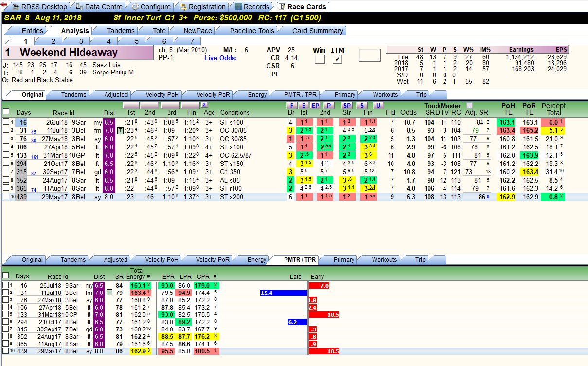Screen dimensions: 588x366
Task: Click the T marker on 11Jul18 row
Action: [x=120, y=130]
